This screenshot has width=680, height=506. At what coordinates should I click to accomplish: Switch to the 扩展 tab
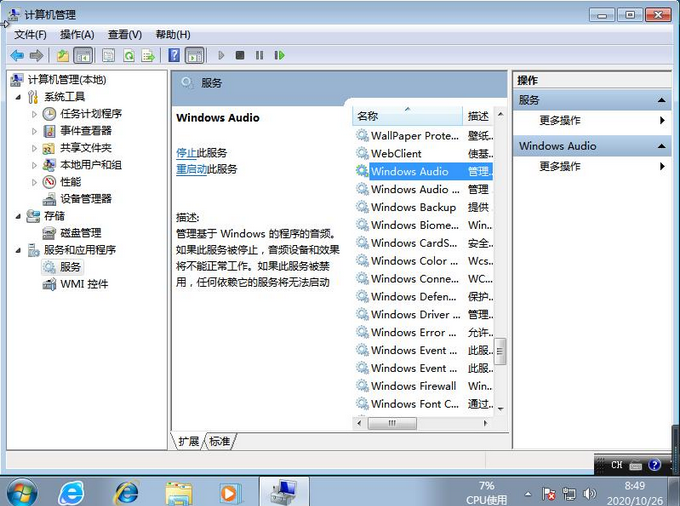point(188,441)
